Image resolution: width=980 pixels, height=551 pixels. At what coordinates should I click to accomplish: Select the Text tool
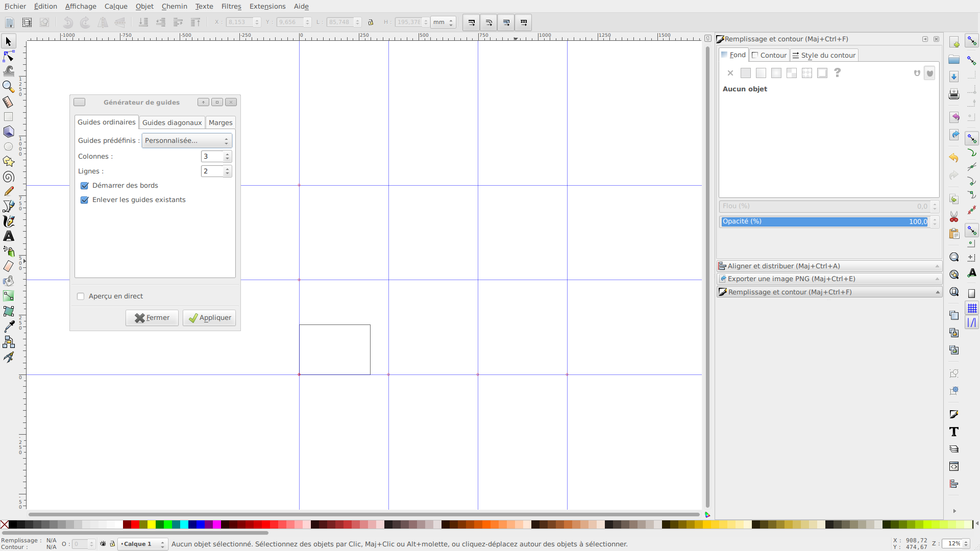tap(9, 236)
